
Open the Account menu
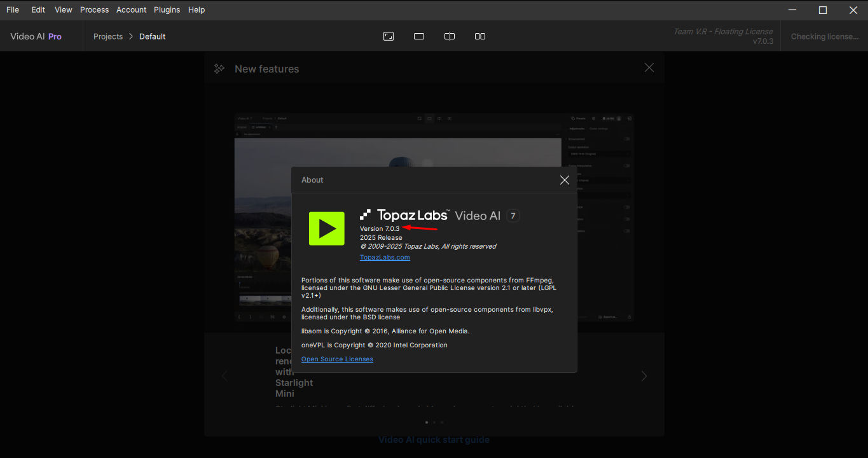tap(132, 10)
